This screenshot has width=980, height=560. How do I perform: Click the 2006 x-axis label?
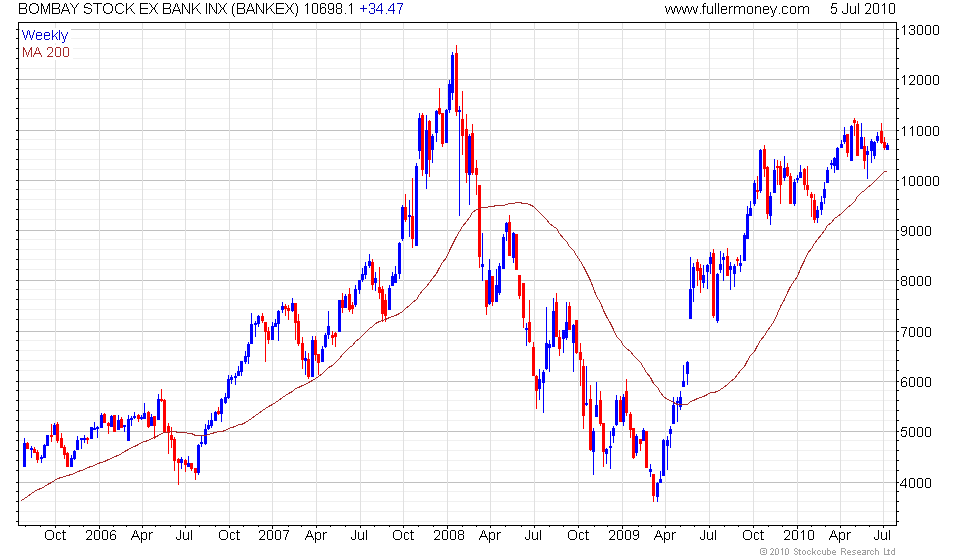coord(101,536)
